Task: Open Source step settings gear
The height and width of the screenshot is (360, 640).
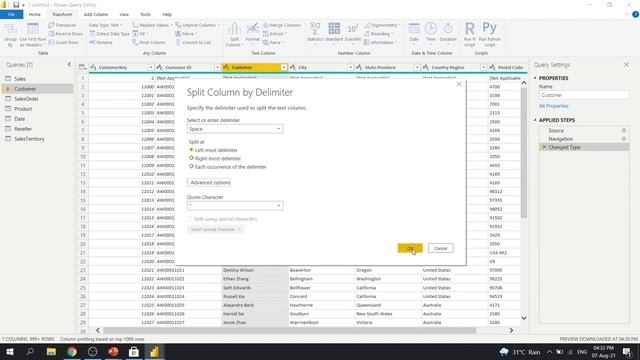Action: pos(624,130)
